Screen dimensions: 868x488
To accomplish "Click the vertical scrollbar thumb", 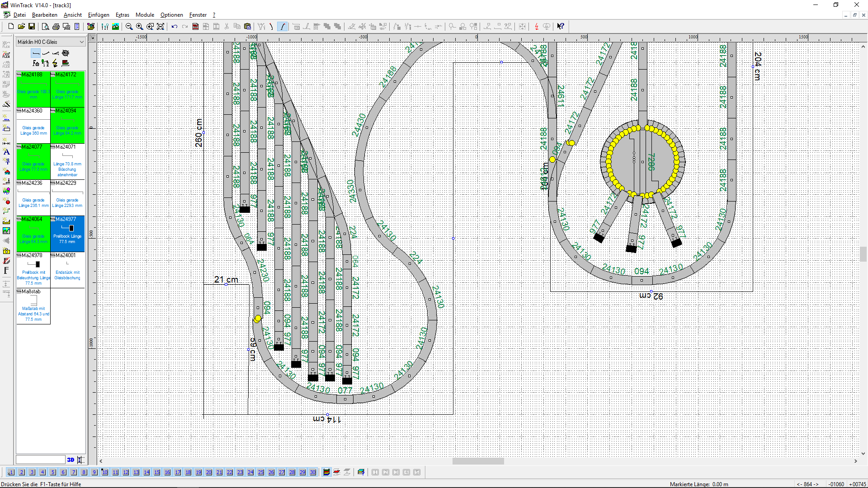I will point(863,254).
